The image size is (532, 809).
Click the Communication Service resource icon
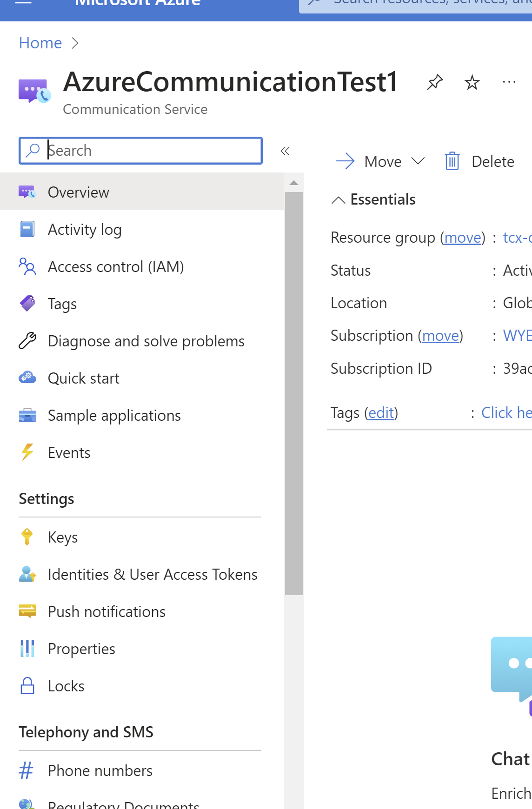coord(34,91)
